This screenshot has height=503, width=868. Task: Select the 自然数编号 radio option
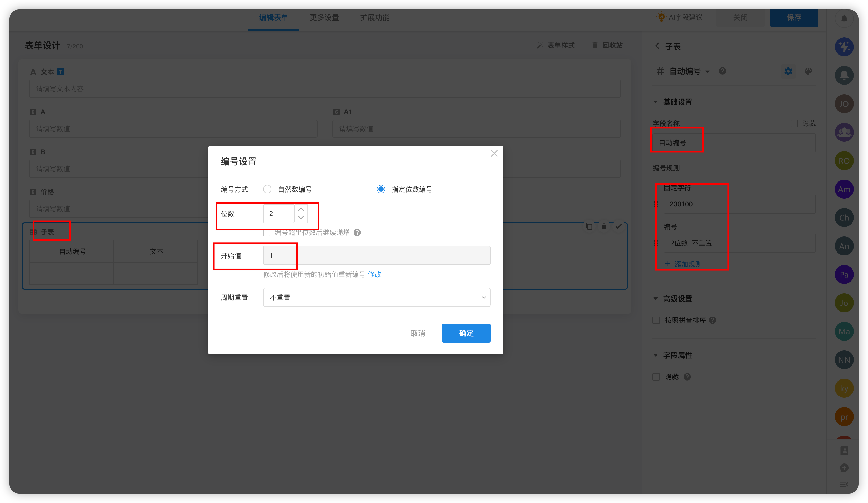coord(267,189)
